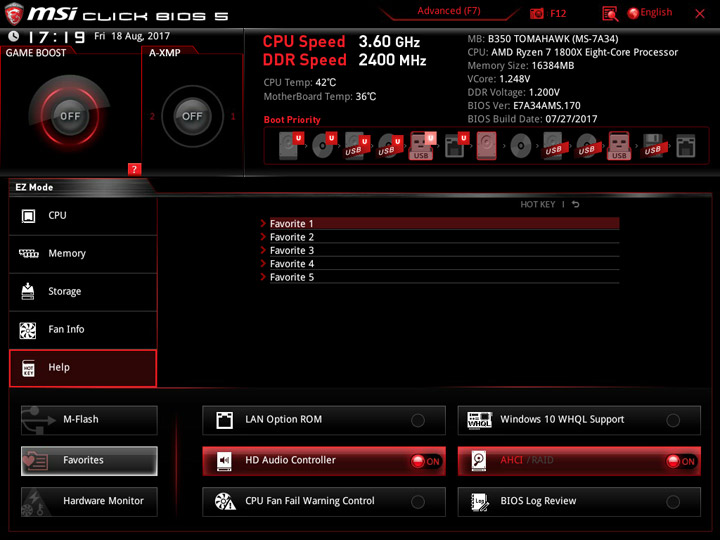Open the CPU section in EZ Mode
Viewport: 720px width, 540px height.
click(83, 216)
